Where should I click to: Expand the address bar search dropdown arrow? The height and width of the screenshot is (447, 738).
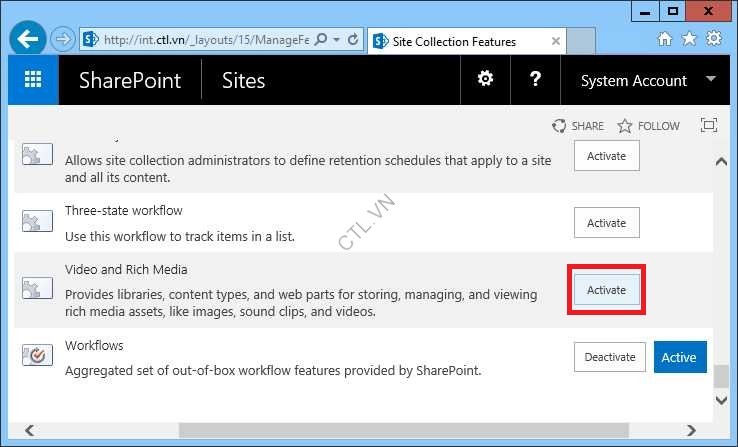(336, 40)
